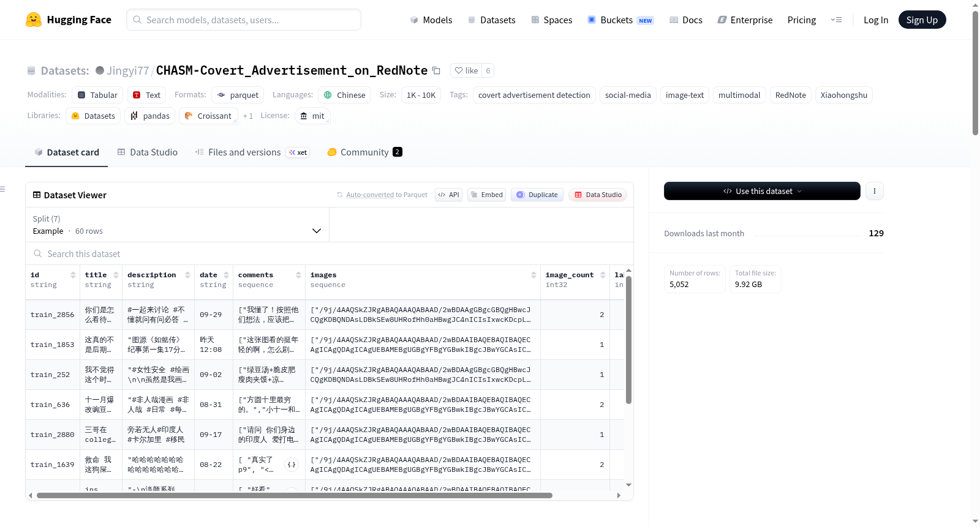Open the three-dot menu beside Use this dataset

click(x=874, y=191)
